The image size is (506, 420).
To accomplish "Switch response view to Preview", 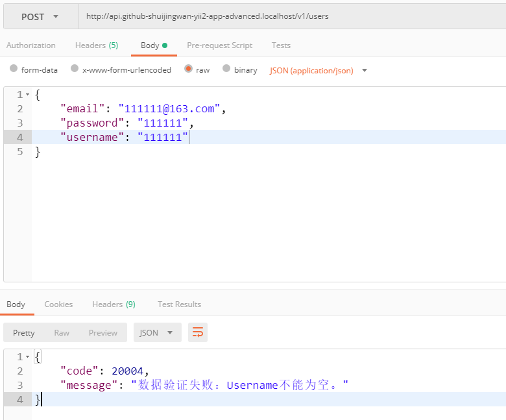I will 103,332.
